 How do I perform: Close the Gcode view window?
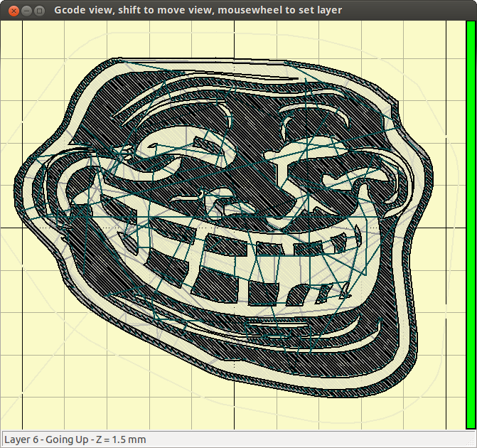click(11, 10)
